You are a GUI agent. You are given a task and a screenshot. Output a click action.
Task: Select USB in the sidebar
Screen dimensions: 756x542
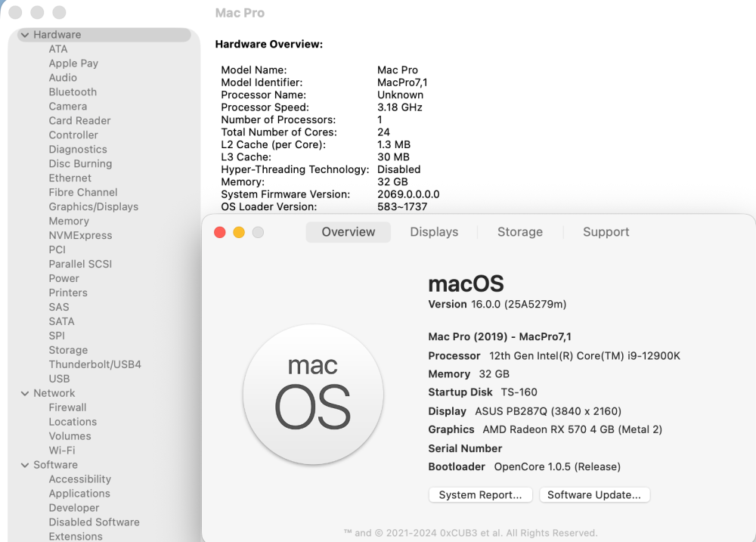tap(59, 379)
